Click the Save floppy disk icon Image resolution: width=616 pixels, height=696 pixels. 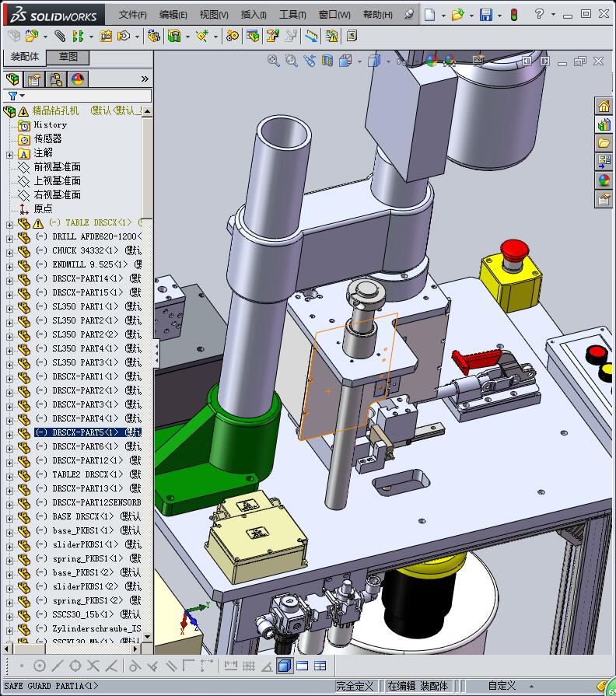[x=486, y=15]
